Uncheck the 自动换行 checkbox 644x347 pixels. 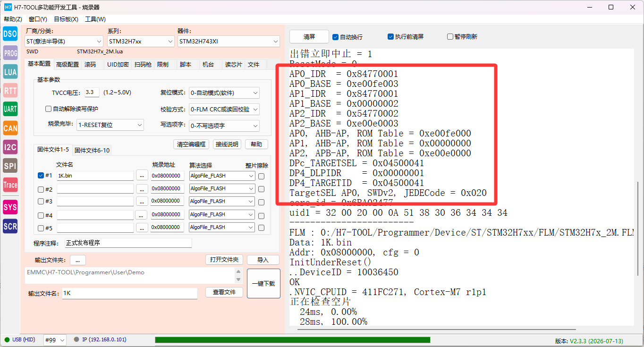click(336, 37)
